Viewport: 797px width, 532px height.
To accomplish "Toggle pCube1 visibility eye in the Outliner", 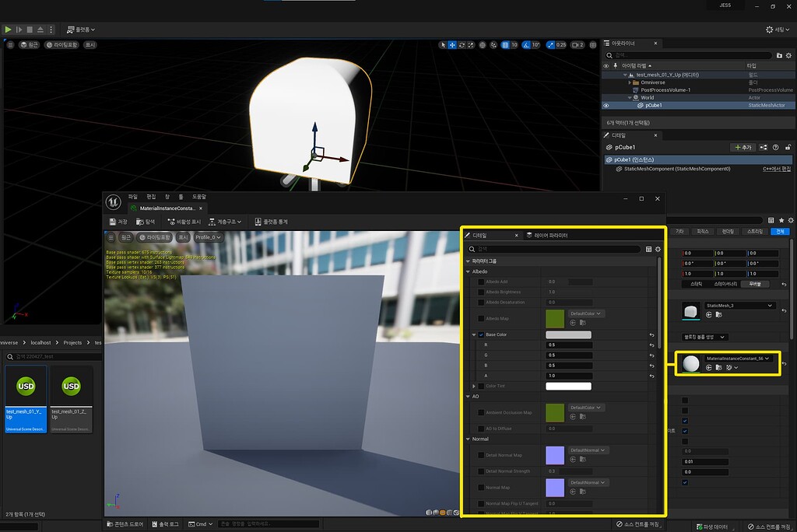I will click(607, 105).
